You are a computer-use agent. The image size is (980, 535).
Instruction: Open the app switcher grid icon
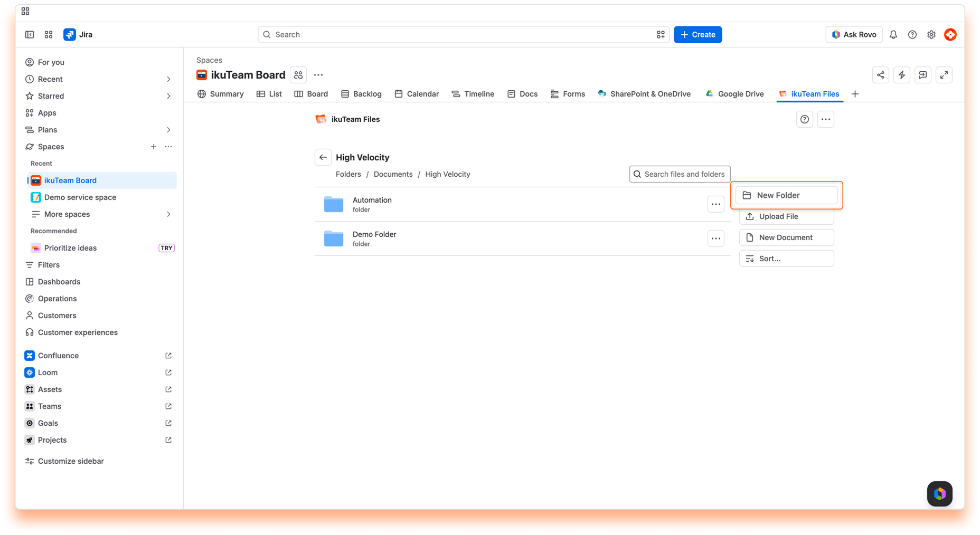[x=49, y=35]
